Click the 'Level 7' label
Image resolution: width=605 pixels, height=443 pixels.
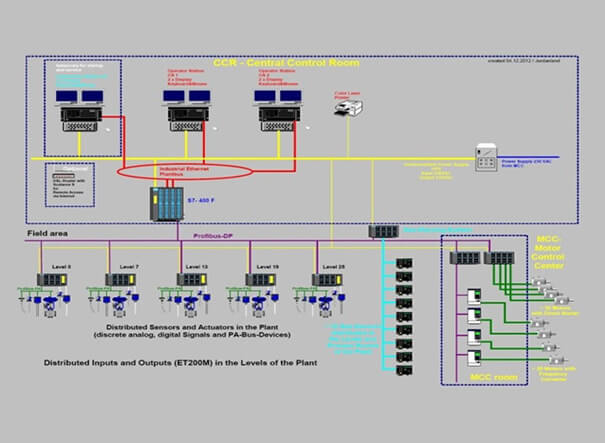tap(129, 267)
